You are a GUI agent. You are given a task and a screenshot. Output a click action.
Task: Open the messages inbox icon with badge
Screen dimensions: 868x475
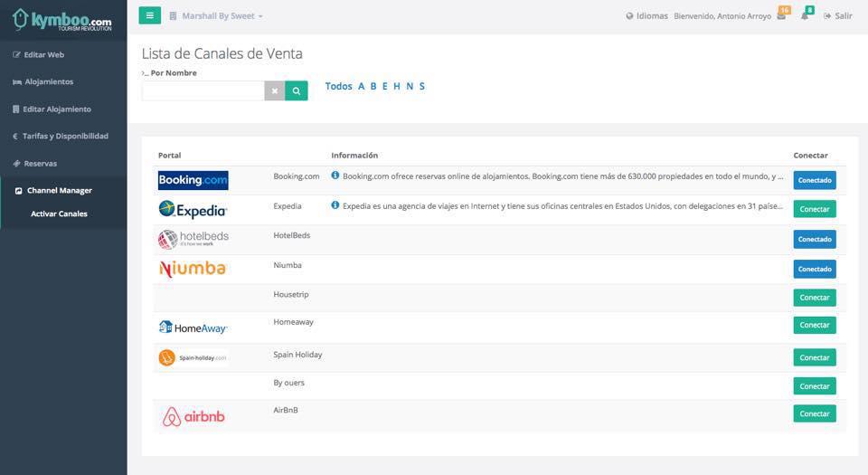pyautogui.click(x=783, y=14)
